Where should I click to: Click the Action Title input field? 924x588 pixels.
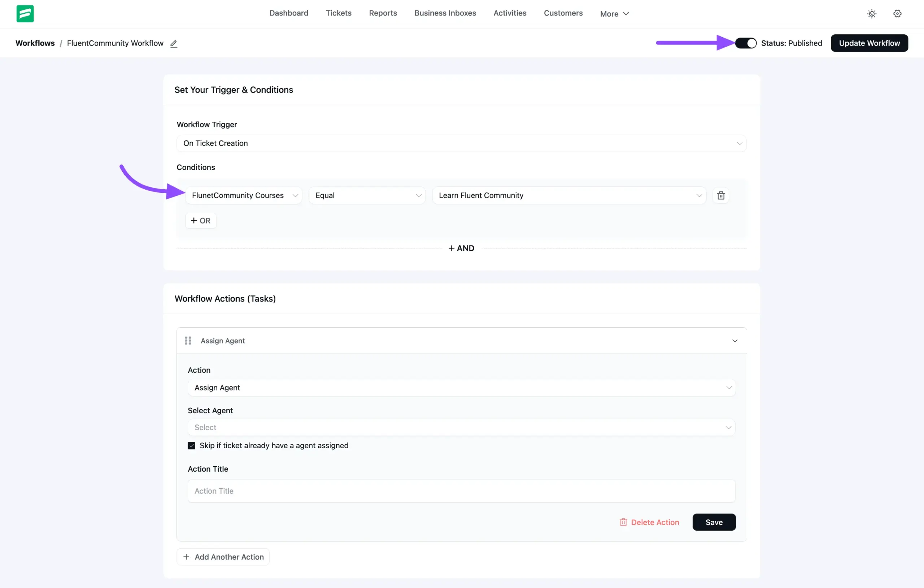point(461,491)
